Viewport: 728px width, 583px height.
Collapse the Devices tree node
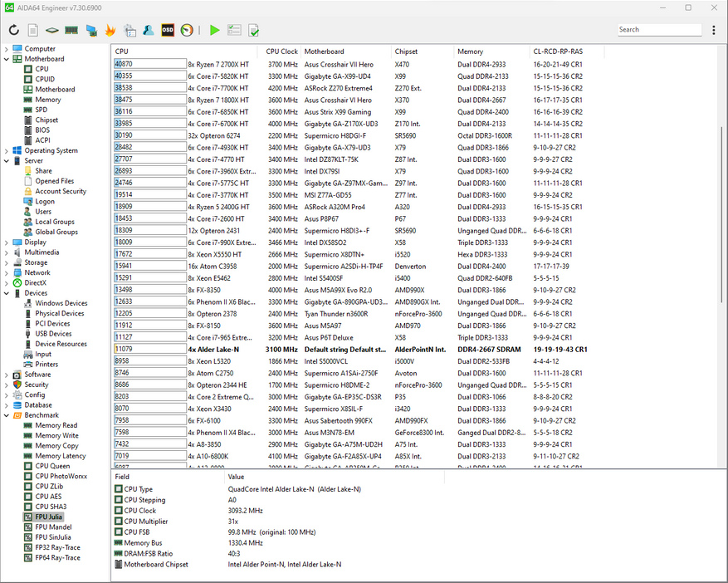[7, 293]
